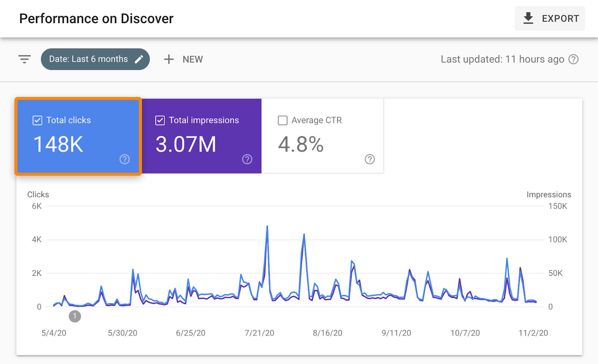
Task: Click the numbered annotation marker under the chart
Action: tap(75, 316)
